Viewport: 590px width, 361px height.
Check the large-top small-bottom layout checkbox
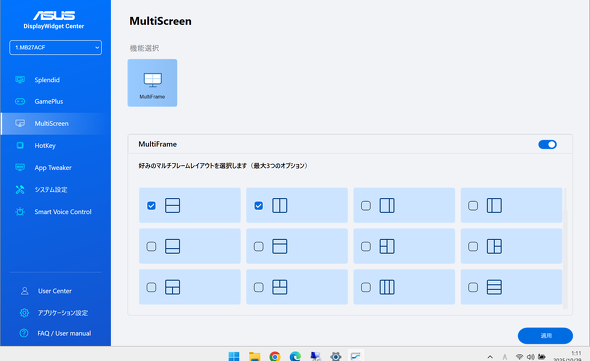point(151,247)
